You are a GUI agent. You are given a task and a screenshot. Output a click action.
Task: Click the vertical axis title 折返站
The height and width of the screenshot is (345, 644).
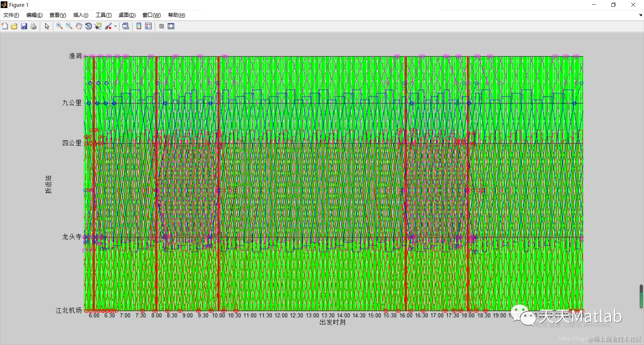coord(49,184)
